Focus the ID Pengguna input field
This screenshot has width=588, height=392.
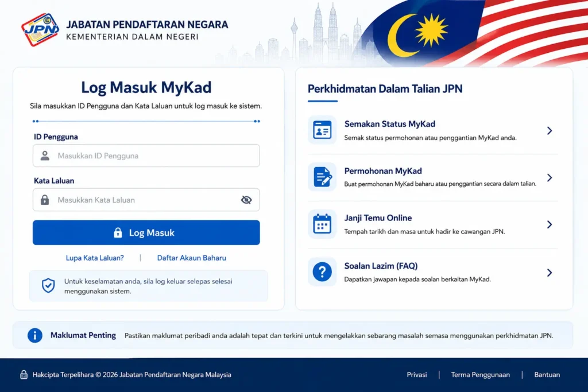pyautogui.click(x=146, y=156)
